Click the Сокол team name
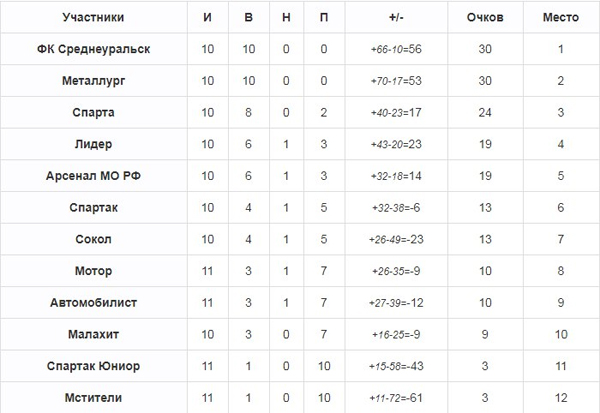The height and width of the screenshot is (413, 600). tap(93, 239)
